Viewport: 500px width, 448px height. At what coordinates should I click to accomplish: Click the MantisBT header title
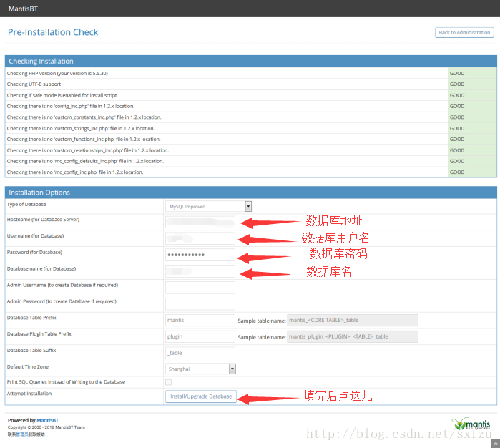pos(23,9)
